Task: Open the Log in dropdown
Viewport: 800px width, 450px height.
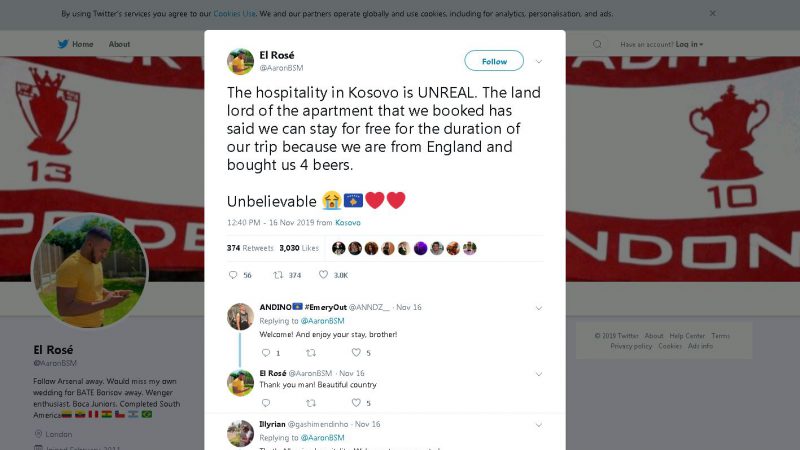Action: [689, 44]
